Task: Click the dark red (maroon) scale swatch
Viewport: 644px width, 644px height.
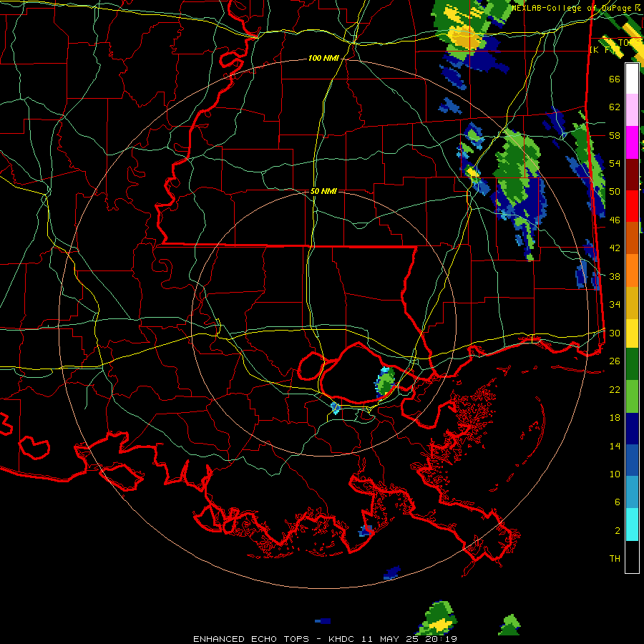Action: [632, 175]
